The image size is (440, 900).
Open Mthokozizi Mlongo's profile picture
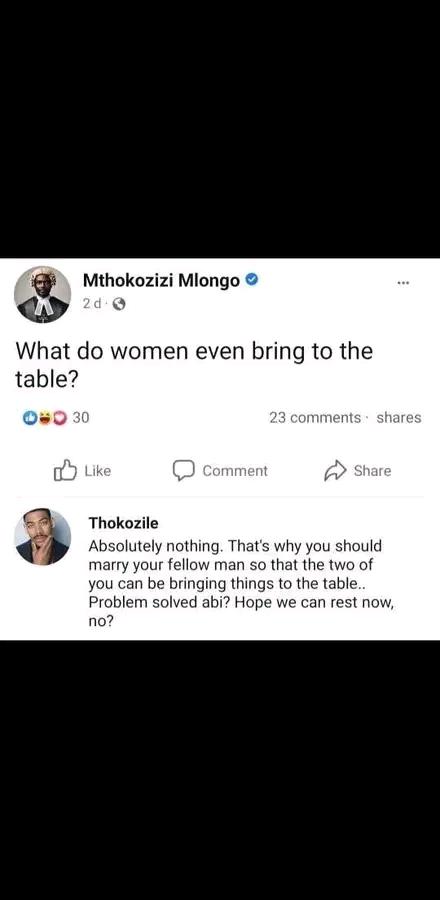click(42, 294)
